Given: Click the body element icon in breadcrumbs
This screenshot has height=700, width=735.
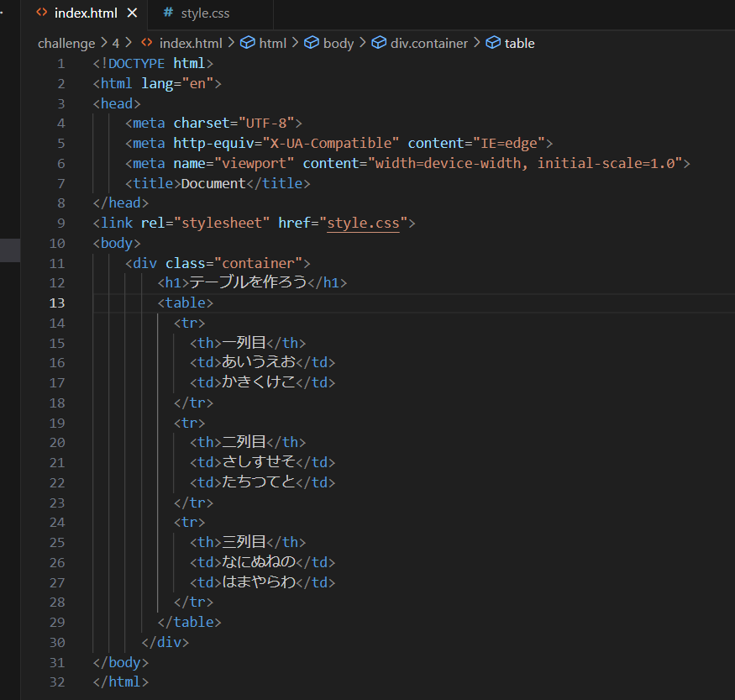Looking at the screenshot, I should tap(312, 43).
